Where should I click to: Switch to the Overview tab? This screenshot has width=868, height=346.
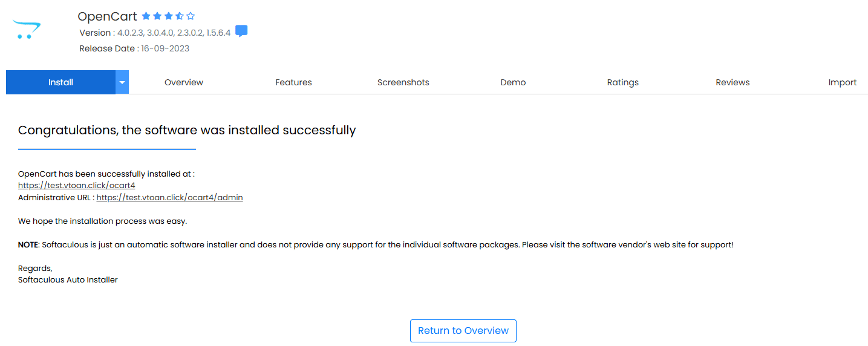point(184,82)
